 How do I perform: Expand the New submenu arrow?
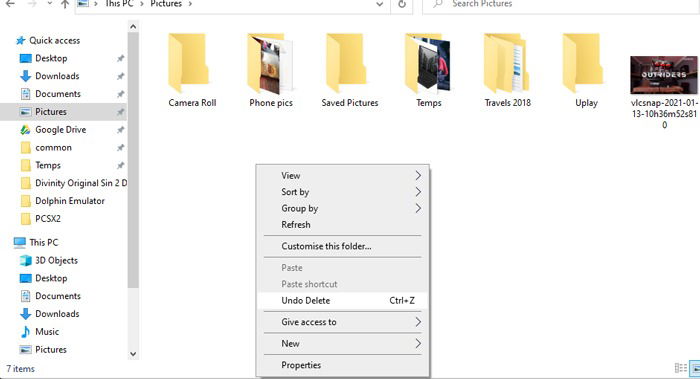point(418,343)
